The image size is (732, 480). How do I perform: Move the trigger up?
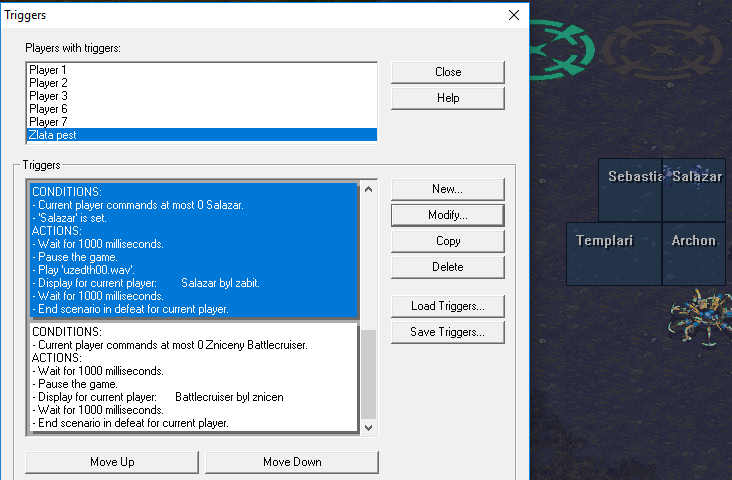112,462
